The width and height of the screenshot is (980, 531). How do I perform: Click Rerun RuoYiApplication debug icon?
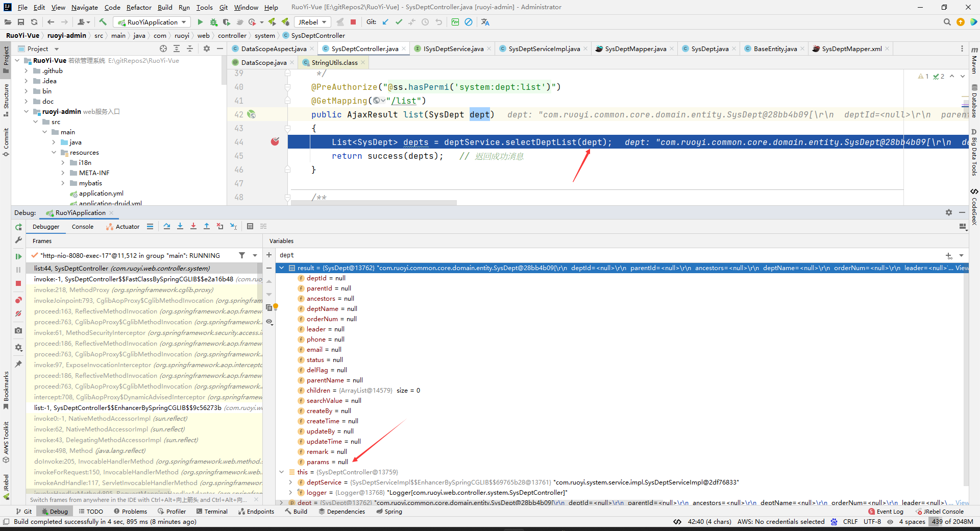(18, 227)
